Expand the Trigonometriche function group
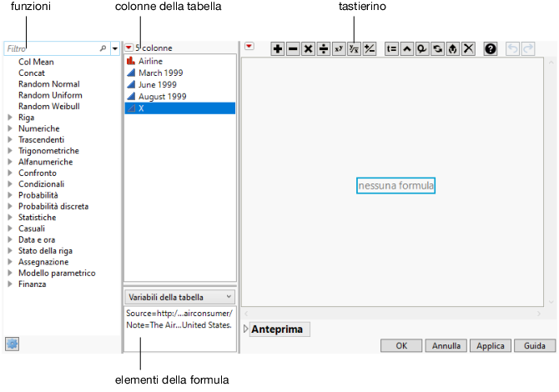Image resolution: width=559 pixels, height=392 pixels. pos(10,150)
